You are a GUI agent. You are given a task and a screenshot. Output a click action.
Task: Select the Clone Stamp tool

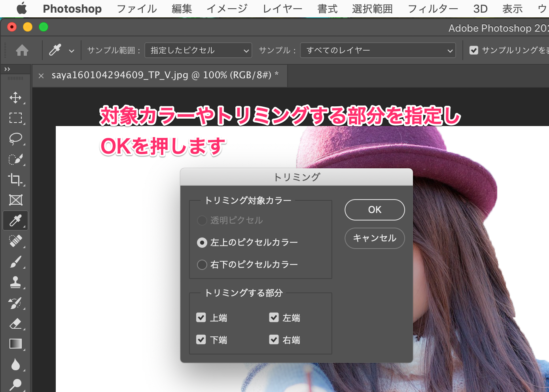15,282
